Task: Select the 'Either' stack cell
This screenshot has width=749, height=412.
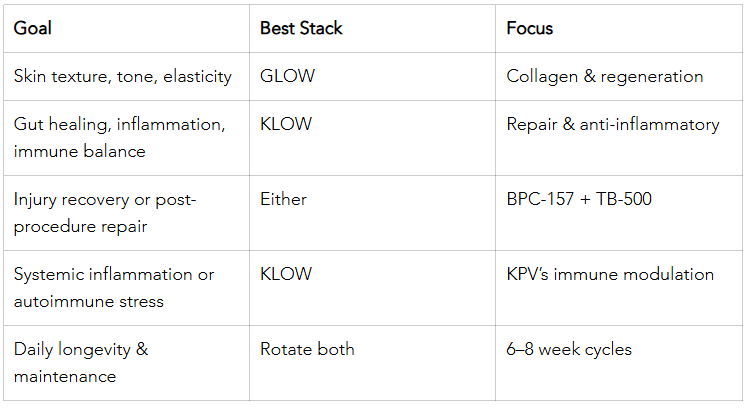Action: pos(283,199)
